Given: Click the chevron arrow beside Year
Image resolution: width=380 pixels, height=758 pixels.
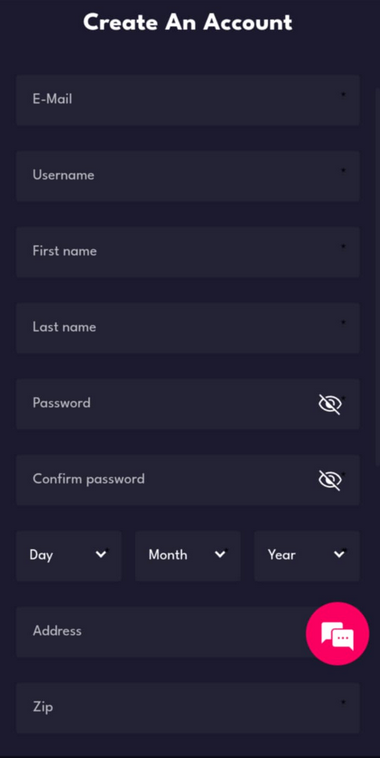Looking at the screenshot, I should [x=339, y=554].
